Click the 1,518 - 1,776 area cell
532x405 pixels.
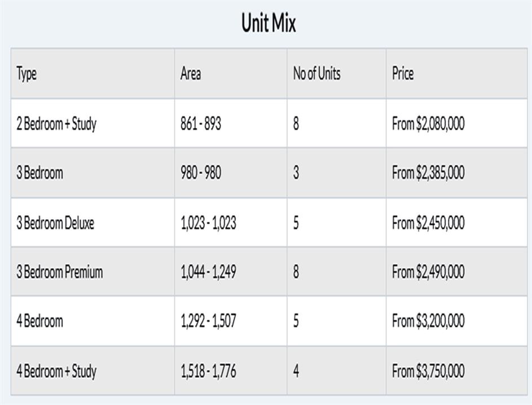pyautogui.click(x=208, y=371)
